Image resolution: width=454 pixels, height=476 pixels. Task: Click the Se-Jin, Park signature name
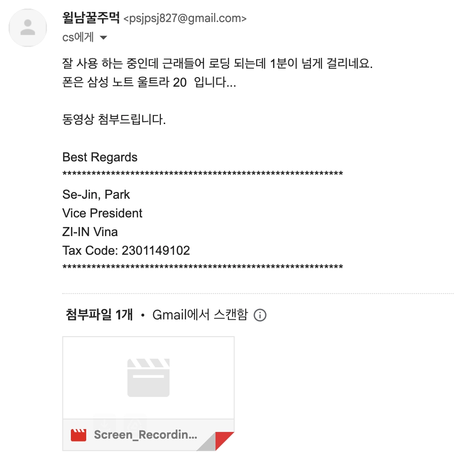click(96, 194)
